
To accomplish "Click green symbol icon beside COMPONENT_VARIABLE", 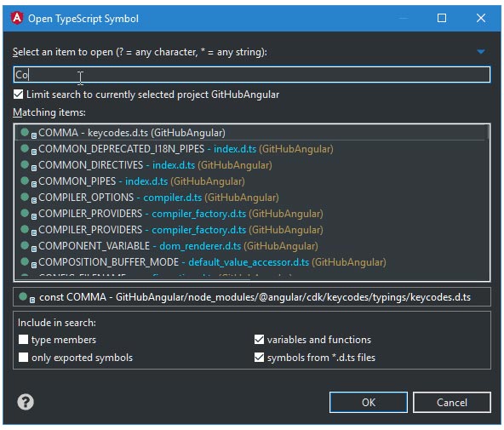I will pos(25,245).
